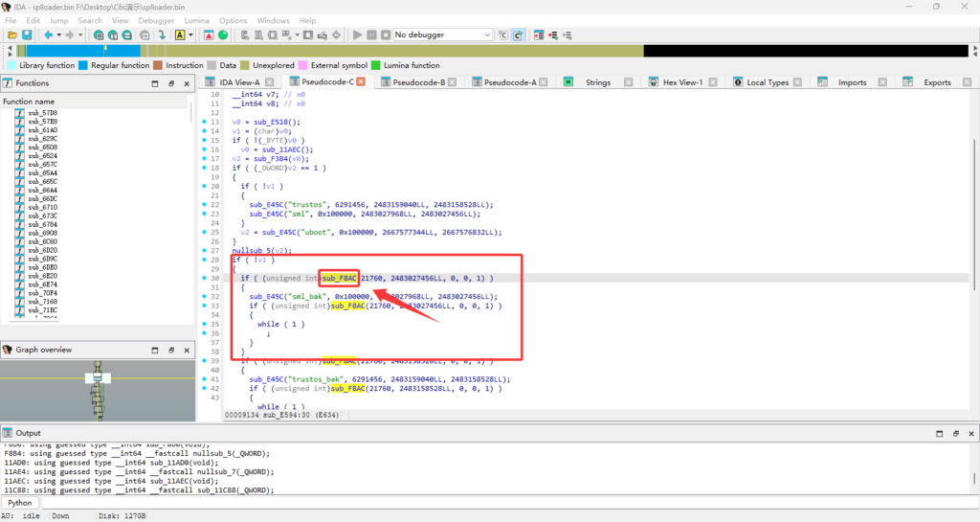The height and width of the screenshot is (522, 980).
Task: Select sub_6508 in the Functions list
Action: [x=42, y=148]
